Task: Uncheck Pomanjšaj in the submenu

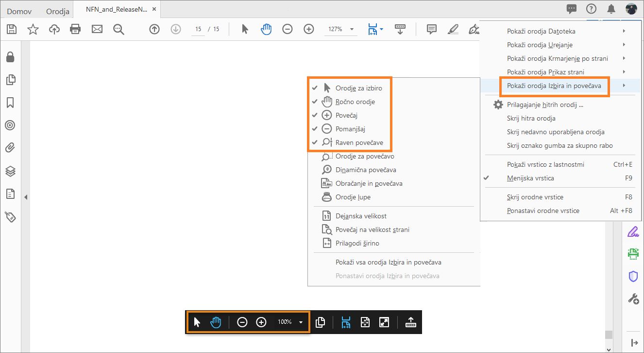Action: (350, 129)
